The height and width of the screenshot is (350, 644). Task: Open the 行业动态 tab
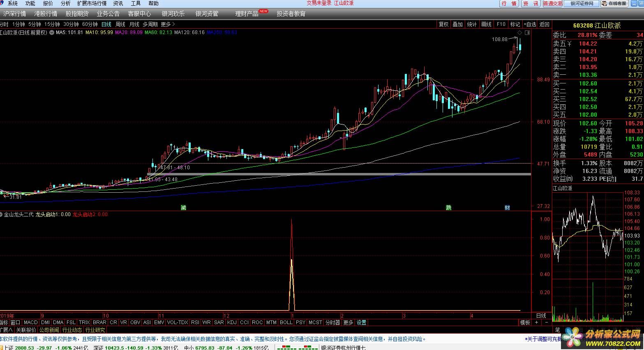click(x=72, y=330)
